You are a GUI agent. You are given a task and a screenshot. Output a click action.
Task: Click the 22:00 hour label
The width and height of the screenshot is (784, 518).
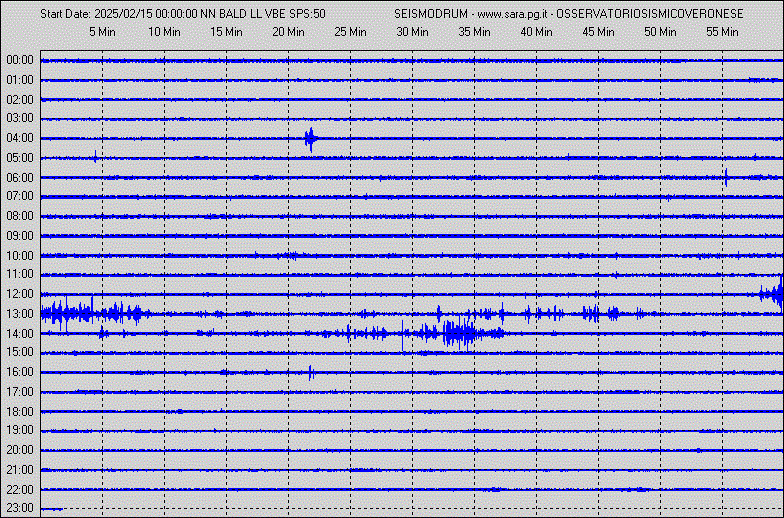[x=20, y=490]
